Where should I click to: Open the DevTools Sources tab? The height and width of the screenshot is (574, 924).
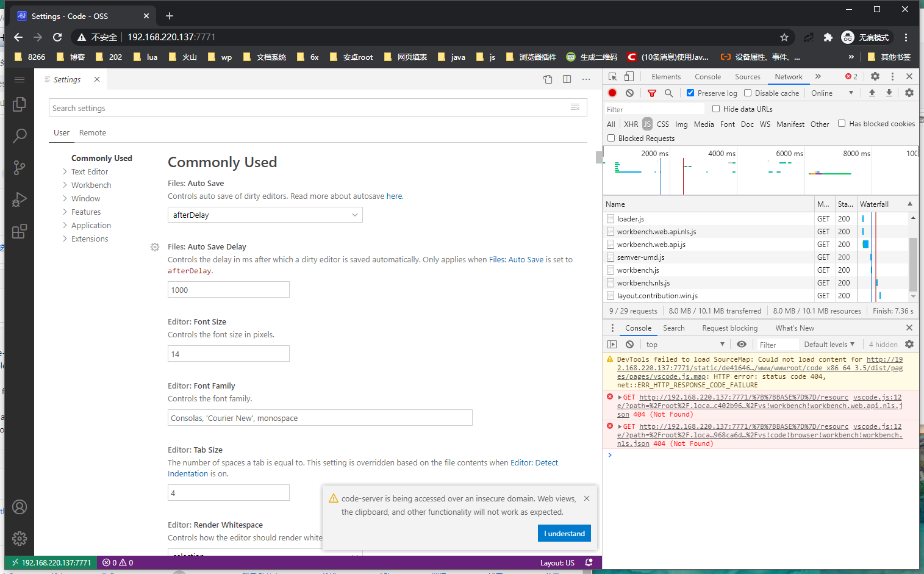pyautogui.click(x=748, y=76)
